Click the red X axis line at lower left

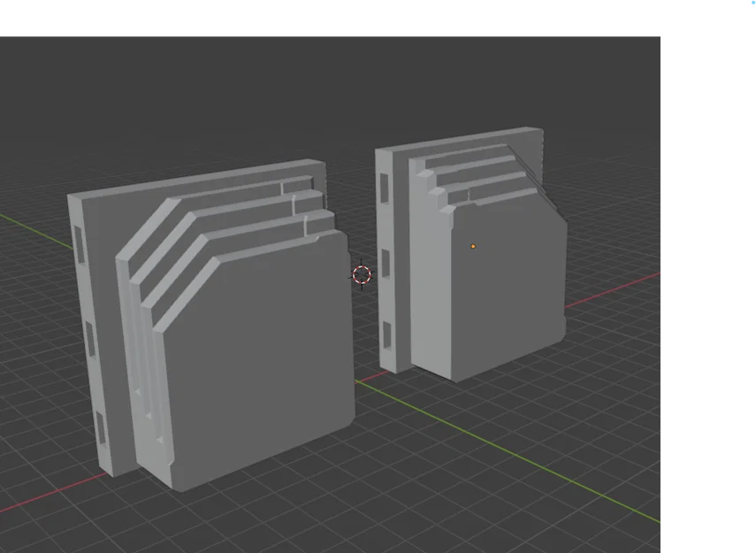[50, 493]
